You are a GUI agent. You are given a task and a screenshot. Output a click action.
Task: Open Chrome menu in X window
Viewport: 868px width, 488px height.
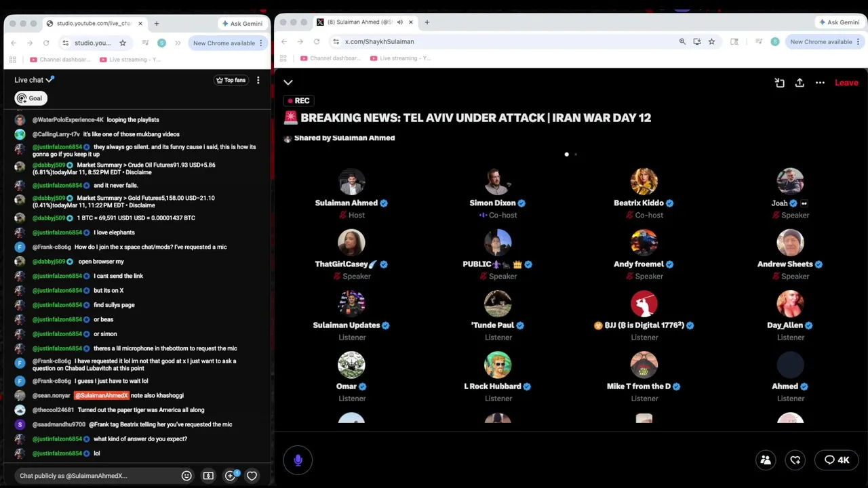coord(858,41)
